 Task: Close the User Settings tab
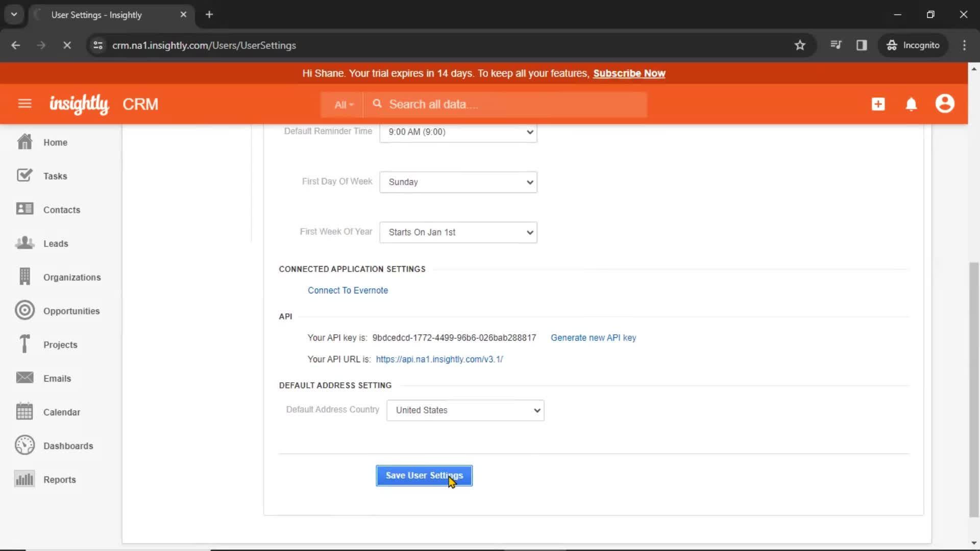(183, 14)
